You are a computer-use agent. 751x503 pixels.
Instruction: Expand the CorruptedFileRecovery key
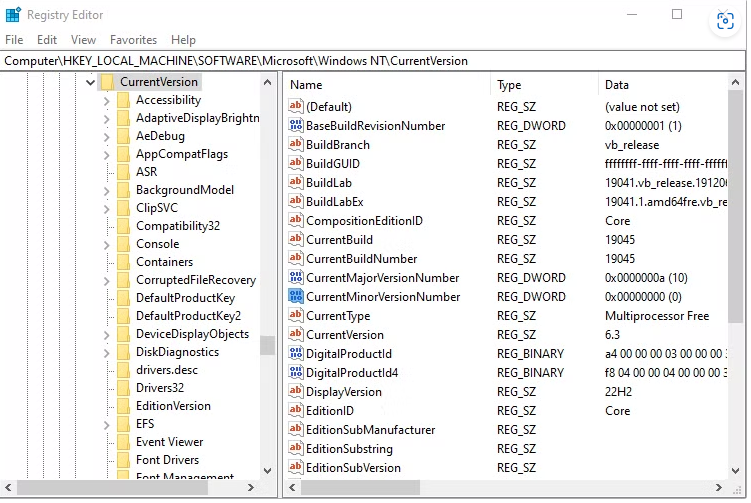[106, 281]
